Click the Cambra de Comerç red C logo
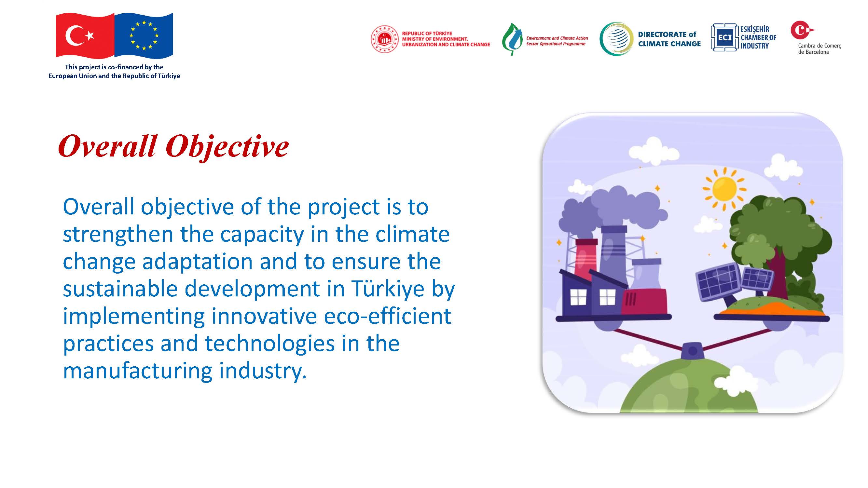Viewport: 868px width, 488px height. [802, 30]
